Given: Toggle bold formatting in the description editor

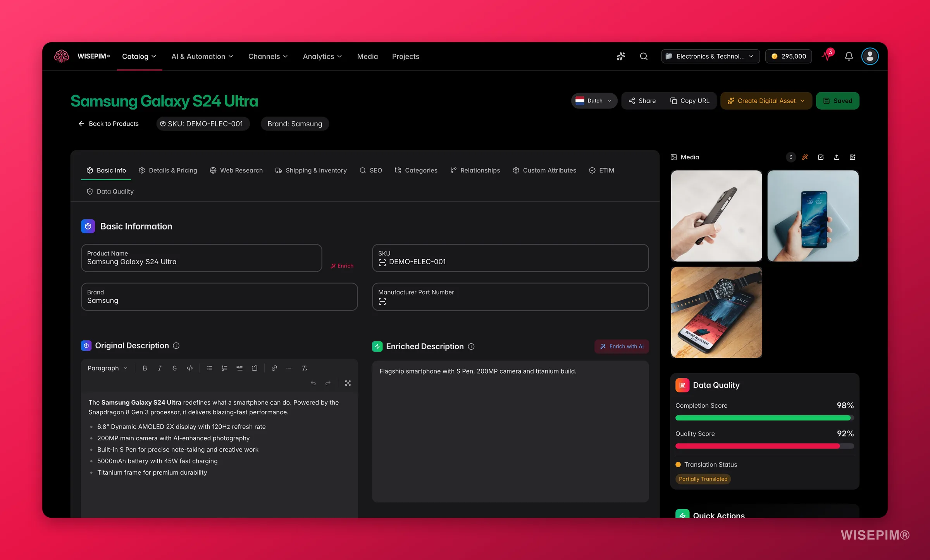Looking at the screenshot, I should click(x=145, y=368).
